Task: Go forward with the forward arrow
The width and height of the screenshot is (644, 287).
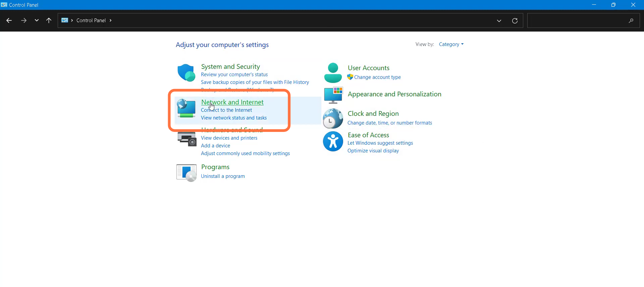Action: coord(23,20)
